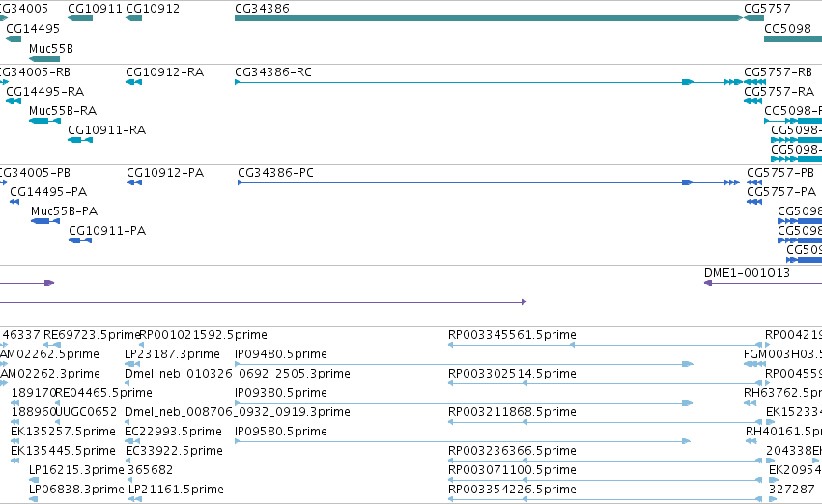Select protein CG5757-PA

781,192
